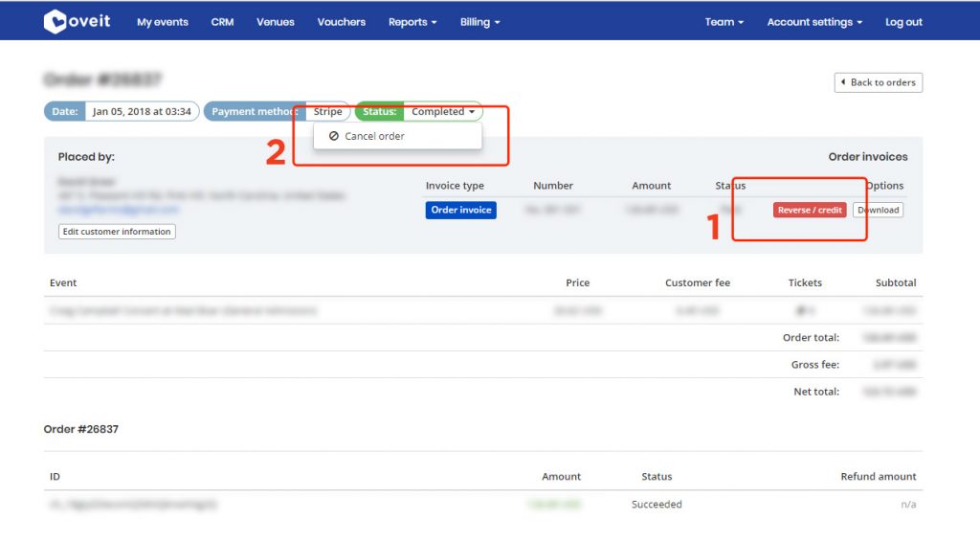This screenshot has width=980, height=541.
Task: Click the cancel icon beside Cancel order
Action: tap(334, 136)
